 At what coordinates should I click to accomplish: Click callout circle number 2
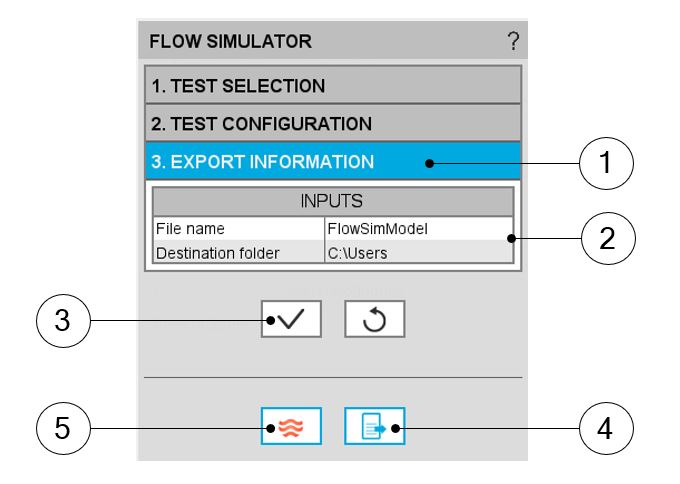(606, 239)
